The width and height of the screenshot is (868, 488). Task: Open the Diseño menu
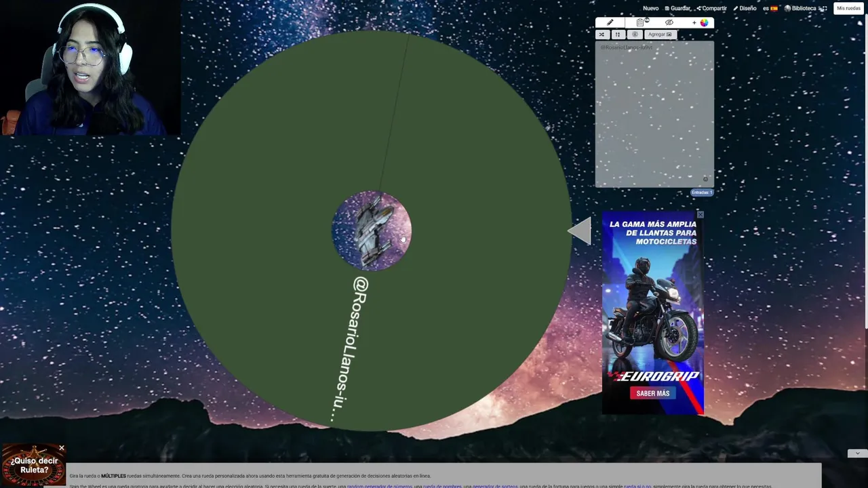[745, 8]
